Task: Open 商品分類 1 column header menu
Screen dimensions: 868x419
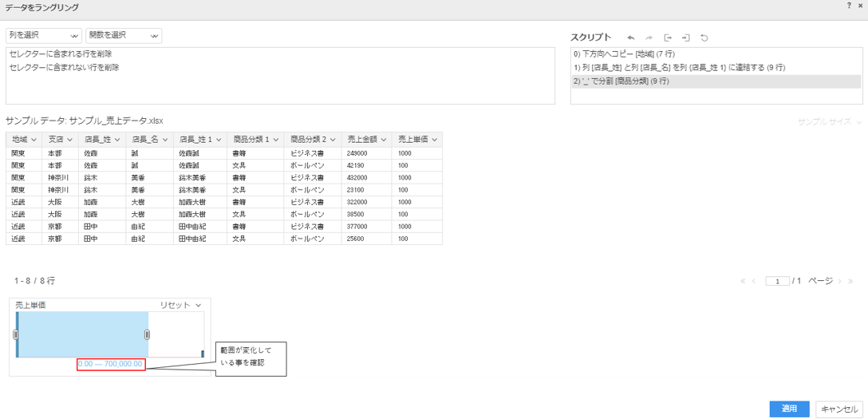Action: (276, 140)
